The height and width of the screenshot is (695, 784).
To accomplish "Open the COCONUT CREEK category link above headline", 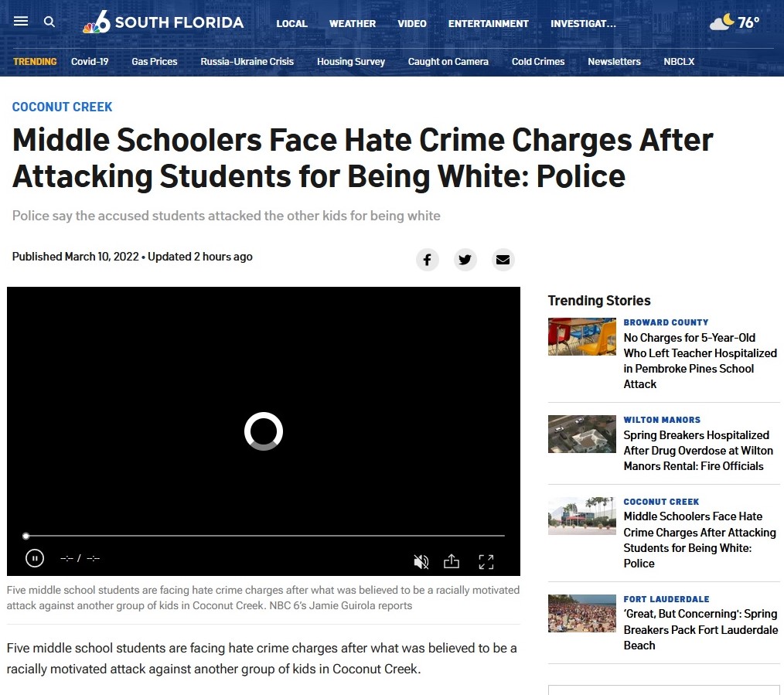I will click(x=62, y=107).
